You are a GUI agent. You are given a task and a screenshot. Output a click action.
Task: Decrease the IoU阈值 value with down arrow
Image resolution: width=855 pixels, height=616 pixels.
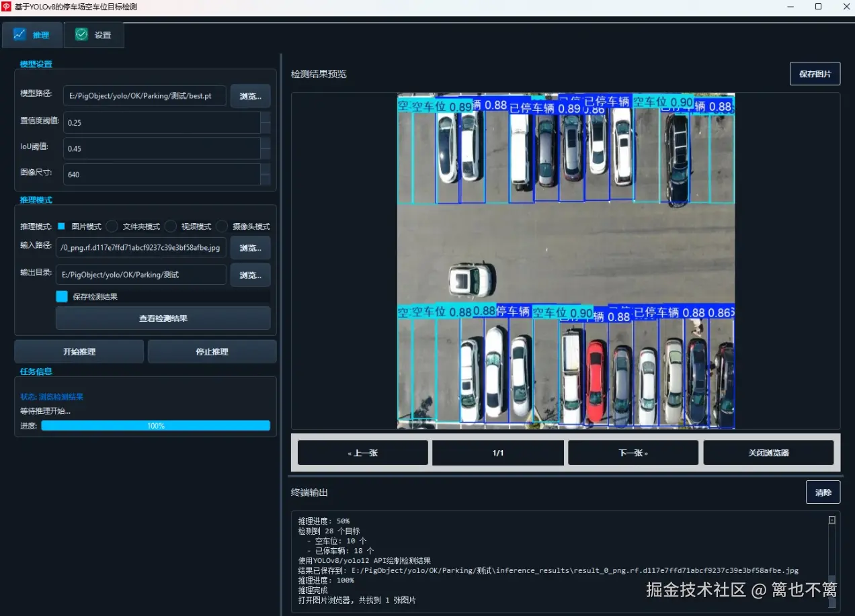point(266,154)
